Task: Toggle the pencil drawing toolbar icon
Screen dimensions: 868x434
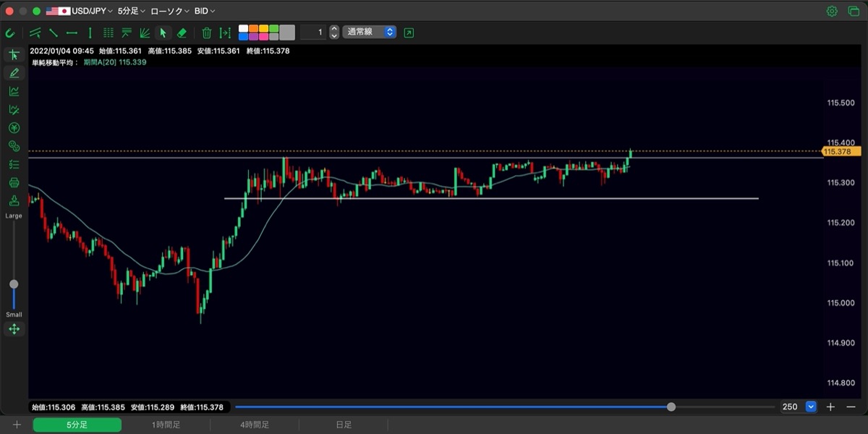Action: coord(14,73)
